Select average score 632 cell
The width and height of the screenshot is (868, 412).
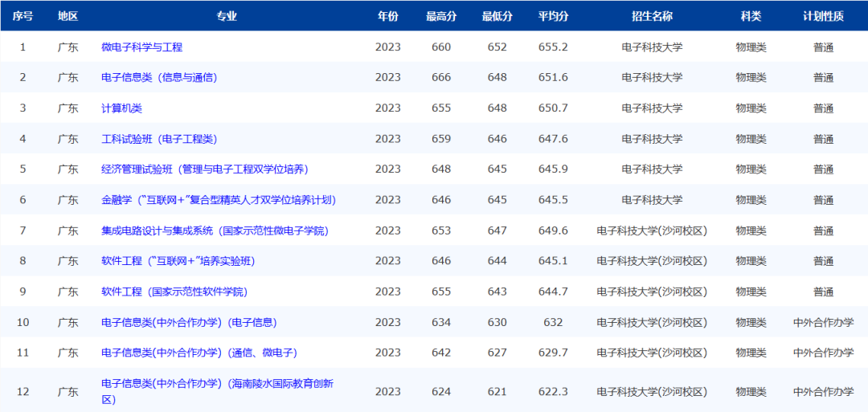point(553,322)
